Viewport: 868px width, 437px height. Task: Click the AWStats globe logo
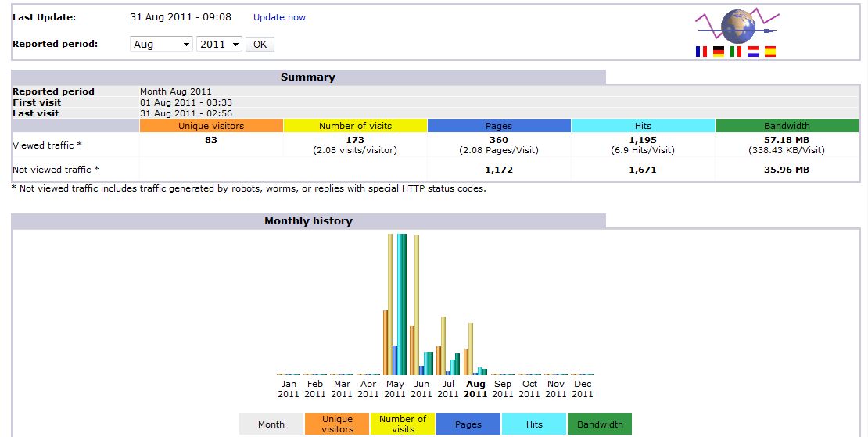(x=737, y=27)
